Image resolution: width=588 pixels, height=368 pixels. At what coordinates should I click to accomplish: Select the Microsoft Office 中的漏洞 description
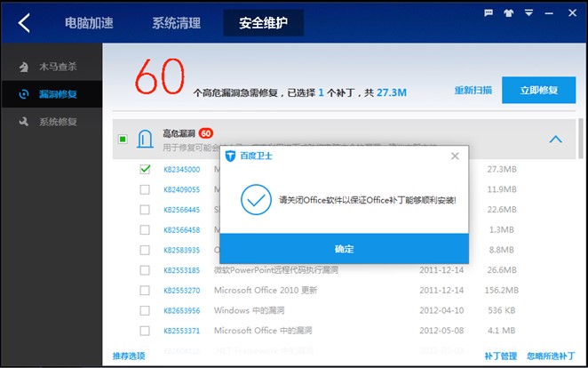coord(263,331)
